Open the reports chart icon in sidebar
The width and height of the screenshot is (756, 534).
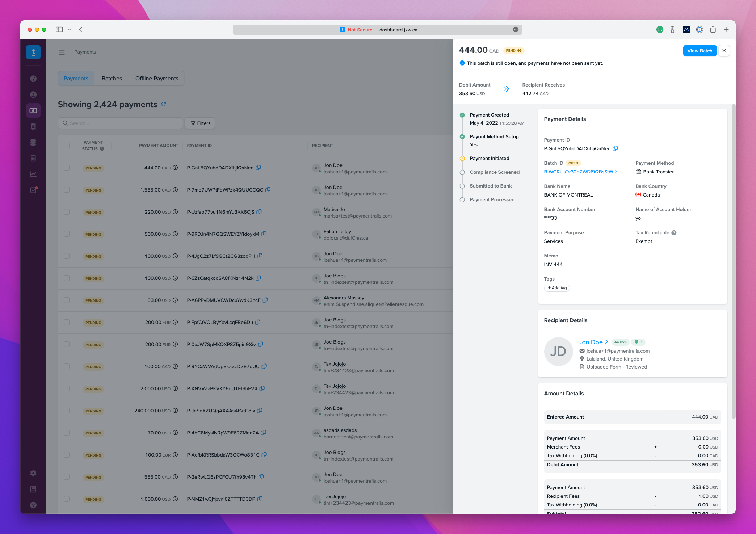(33, 174)
